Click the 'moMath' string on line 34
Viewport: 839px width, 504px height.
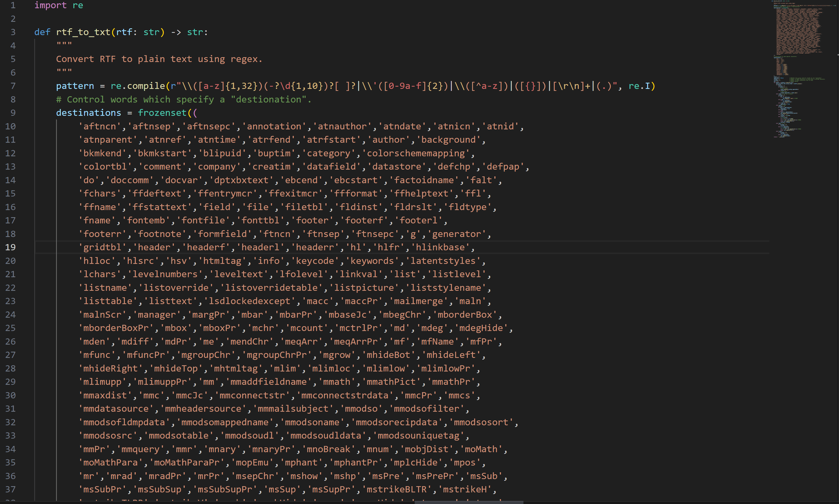click(483, 449)
